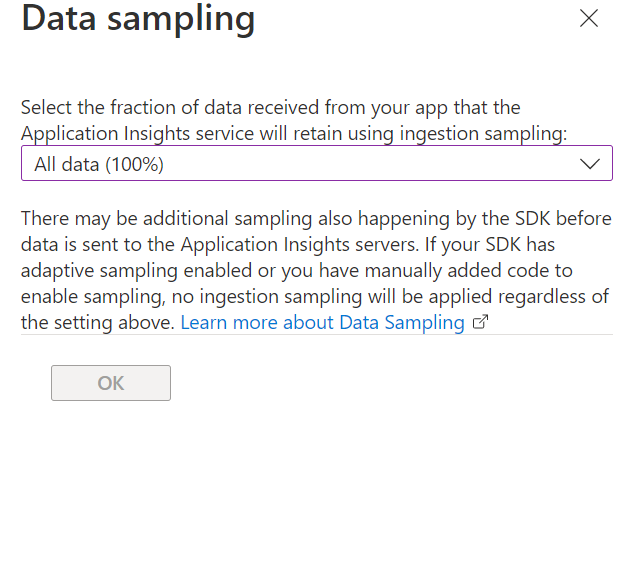Open the Learn more about Data Sampling link
Screen dimensions: 643x573
(x=322, y=322)
